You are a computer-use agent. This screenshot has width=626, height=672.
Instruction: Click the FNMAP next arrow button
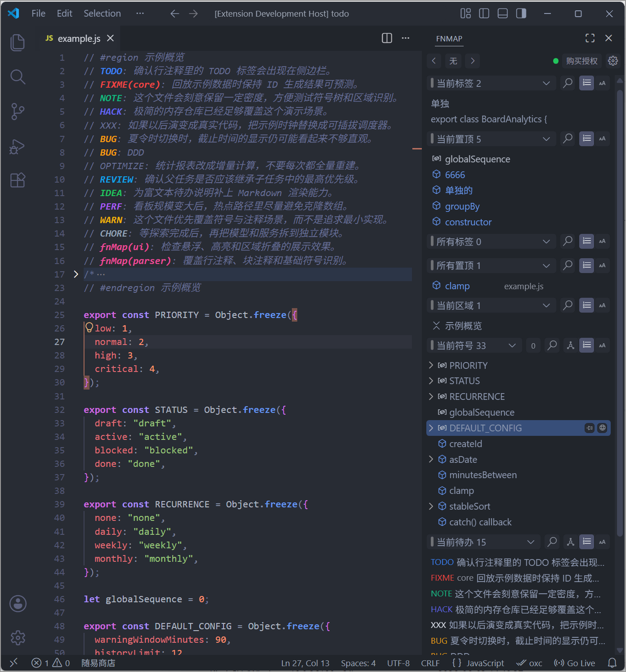pos(473,61)
